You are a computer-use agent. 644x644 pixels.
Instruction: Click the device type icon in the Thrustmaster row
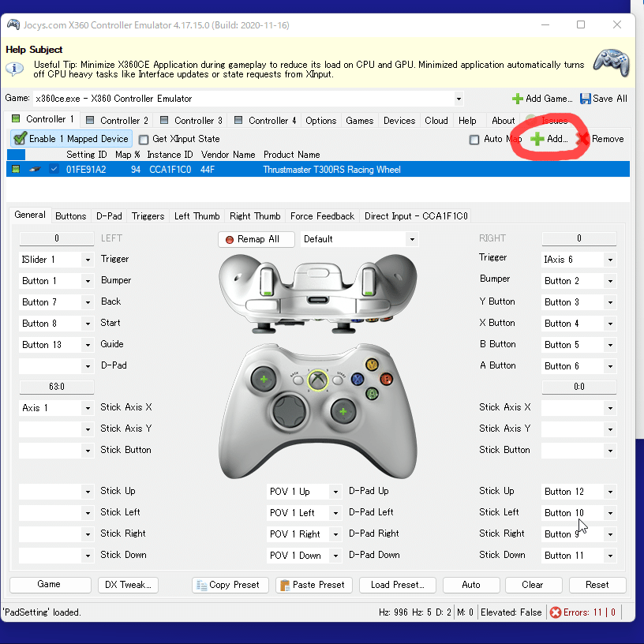35,169
